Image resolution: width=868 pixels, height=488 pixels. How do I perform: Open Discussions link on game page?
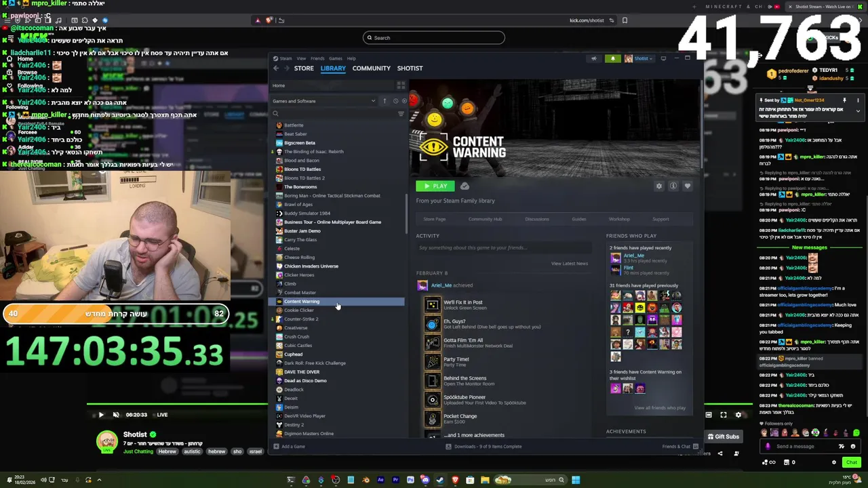536,219
